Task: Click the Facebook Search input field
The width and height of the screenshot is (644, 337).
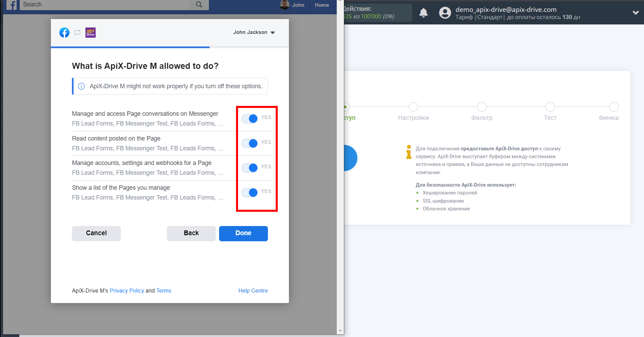Action: (104, 5)
